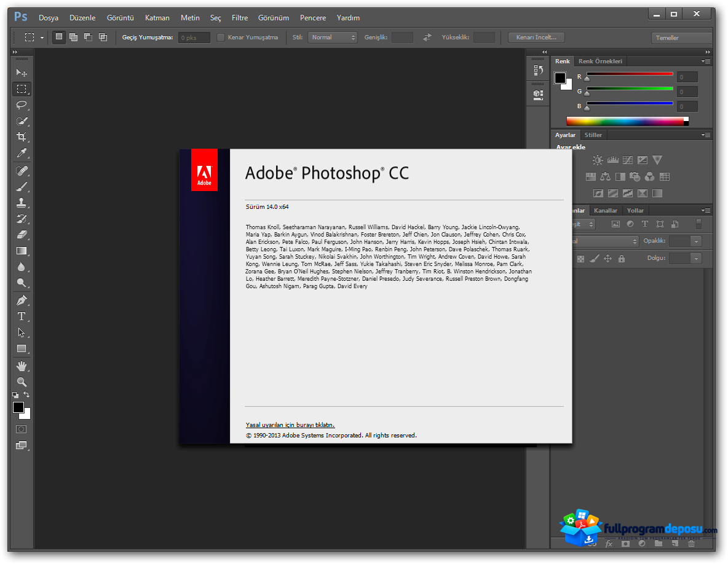The width and height of the screenshot is (728, 564).
Task: Open the Temeller workspace dropdown
Action: [681, 38]
